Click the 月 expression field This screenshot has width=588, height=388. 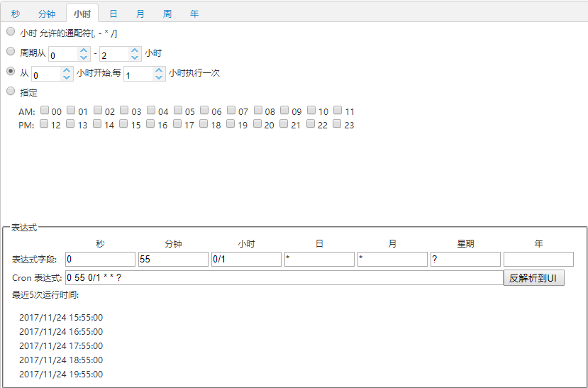tap(393, 260)
